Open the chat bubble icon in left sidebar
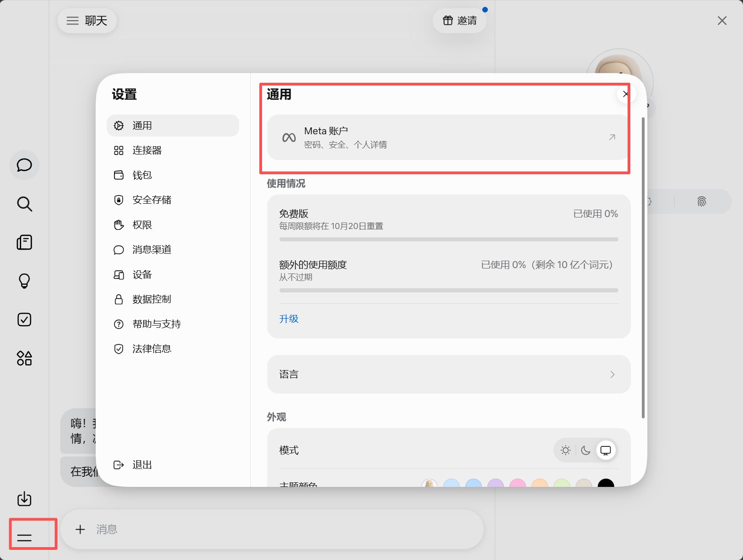 click(x=24, y=165)
